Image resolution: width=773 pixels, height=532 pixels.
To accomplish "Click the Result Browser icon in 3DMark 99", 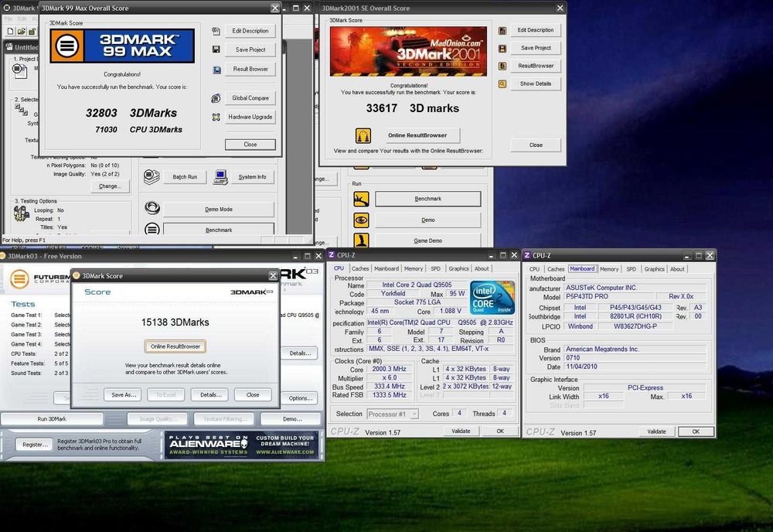I will click(216, 70).
